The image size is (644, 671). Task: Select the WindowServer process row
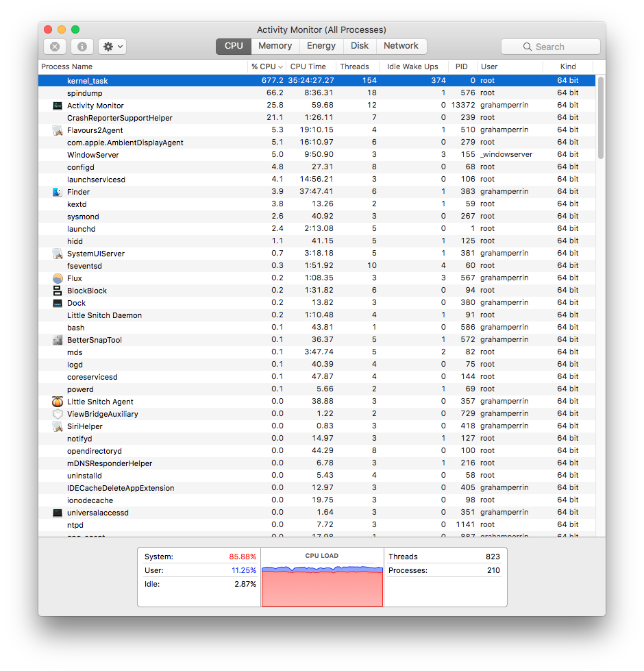pyautogui.click(x=317, y=154)
